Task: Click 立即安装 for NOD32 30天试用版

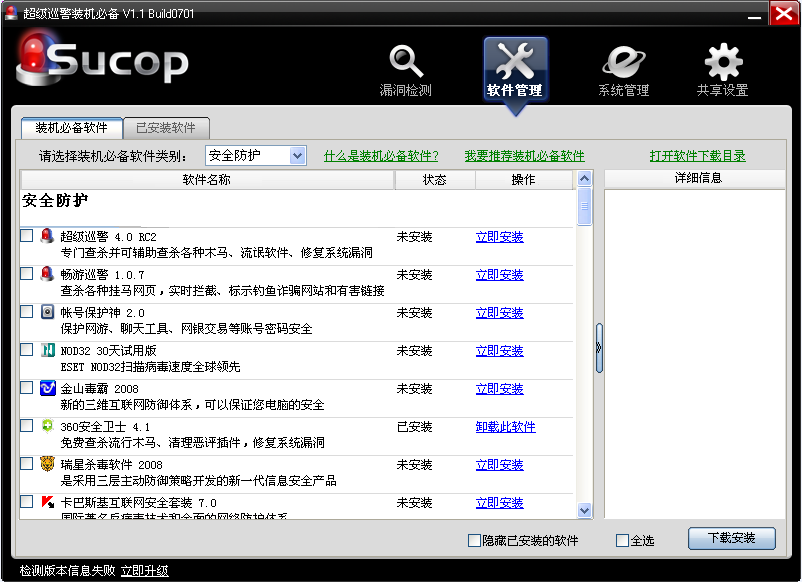Action: click(x=500, y=350)
